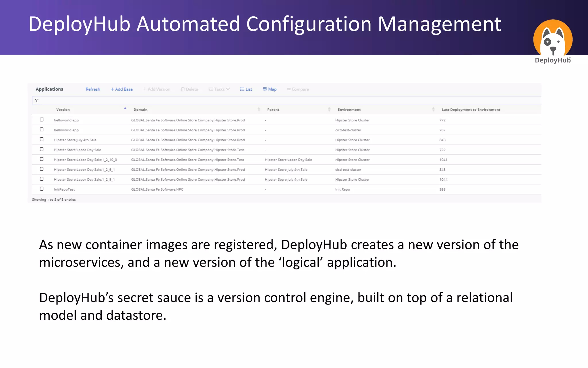The image size is (588, 368).
Task: Sort by Version column header
Action: coord(63,110)
